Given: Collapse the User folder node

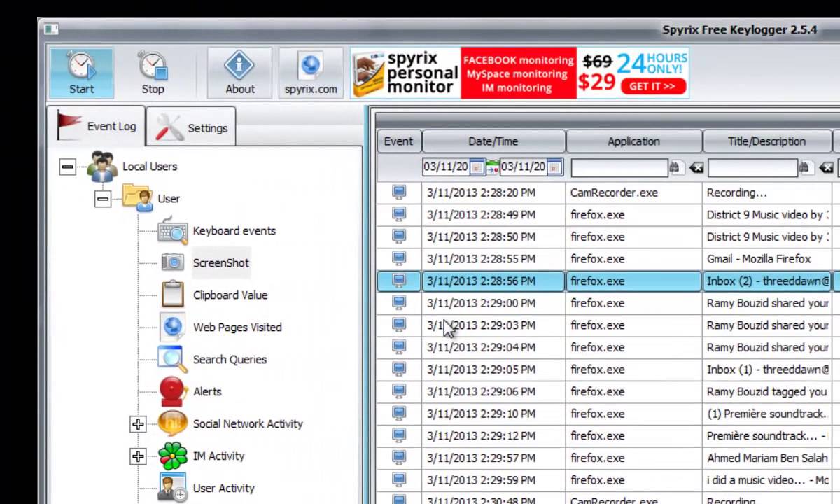Looking at the screenshot, I should click(103, 199).
